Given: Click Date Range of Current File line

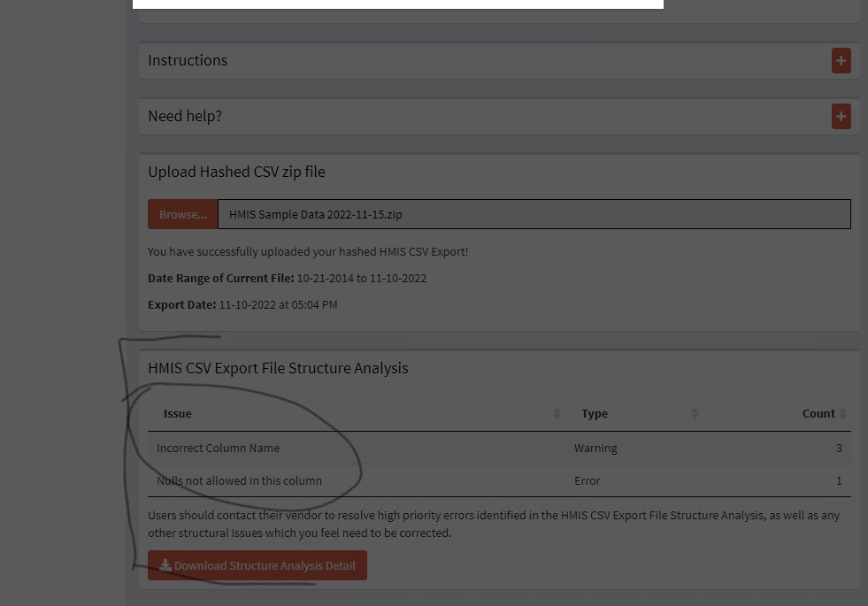Looking at the screenshot, I should (x=288, y=278).
